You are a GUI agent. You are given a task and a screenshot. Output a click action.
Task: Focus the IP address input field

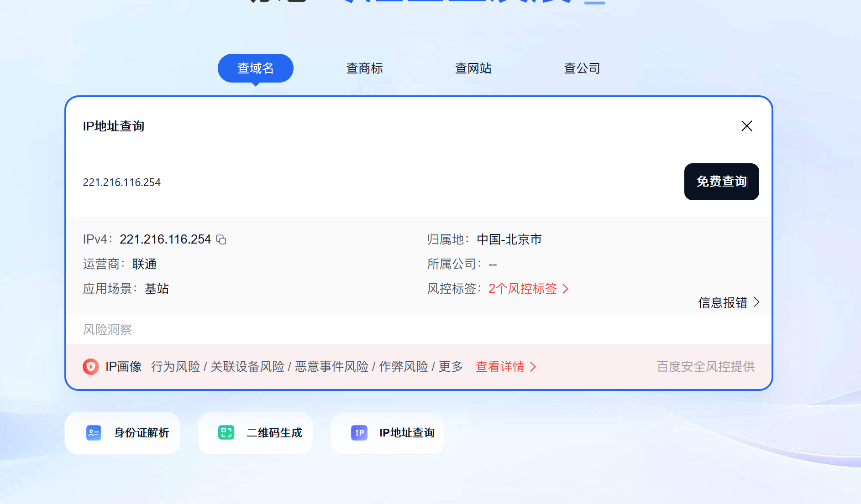(374, 182)
